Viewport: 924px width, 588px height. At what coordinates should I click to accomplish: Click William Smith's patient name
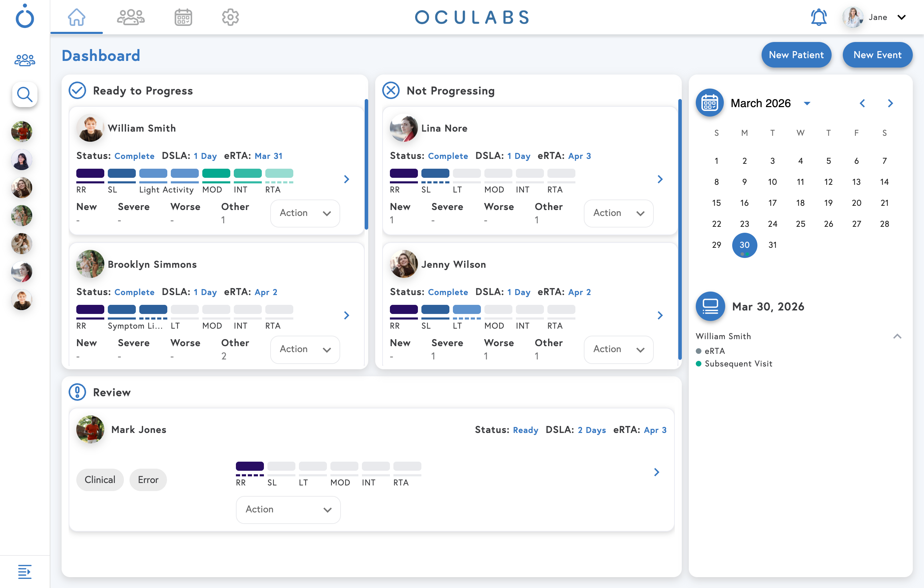pyautogui.click(x=142, y=128)
